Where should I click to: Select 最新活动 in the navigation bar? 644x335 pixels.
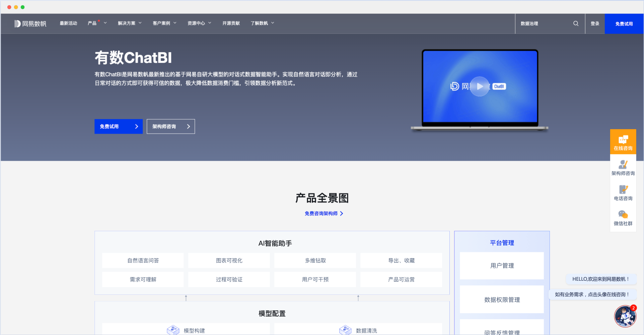pyautogui.click(x=68, y=23)
